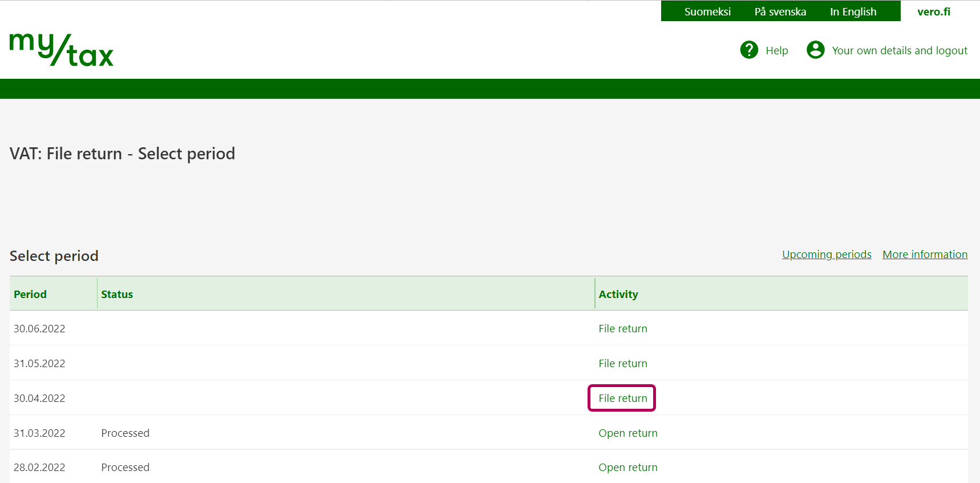This screenshot has height=483, width=980.
Task: Open the vero.fi link
Action: [x=934, y=11]
